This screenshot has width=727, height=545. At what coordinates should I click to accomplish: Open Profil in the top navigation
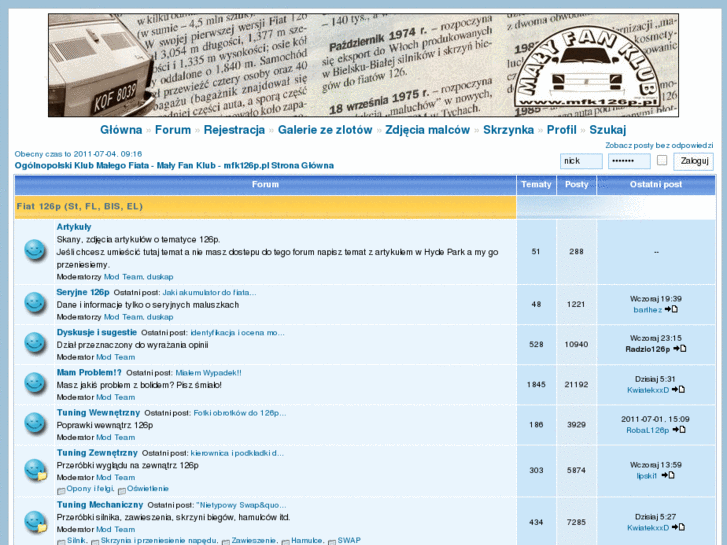point(561,130)
